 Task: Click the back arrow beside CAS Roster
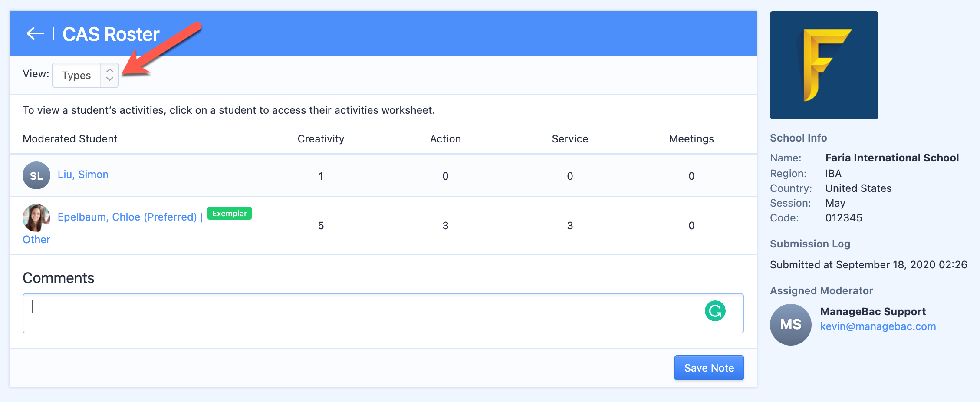pos(35,34)
